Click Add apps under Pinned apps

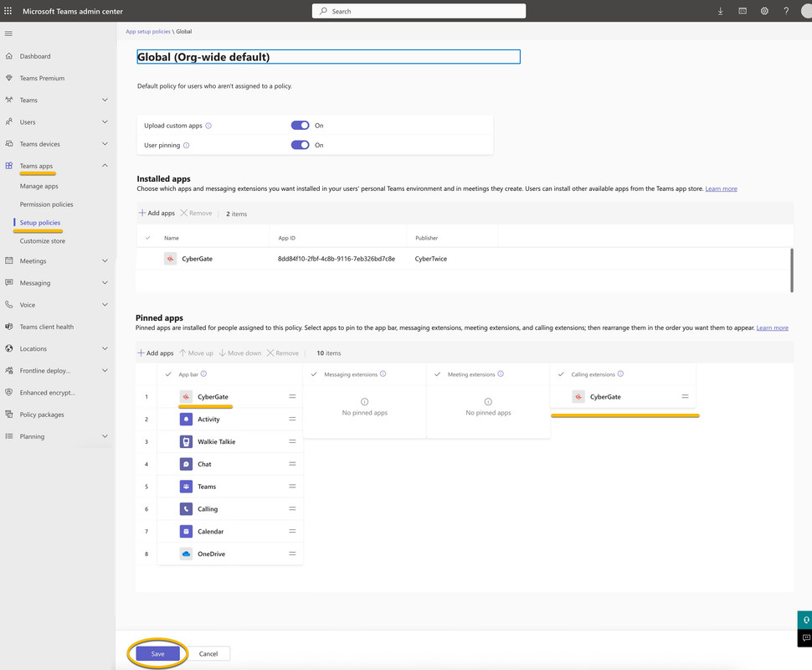point(156,353)
